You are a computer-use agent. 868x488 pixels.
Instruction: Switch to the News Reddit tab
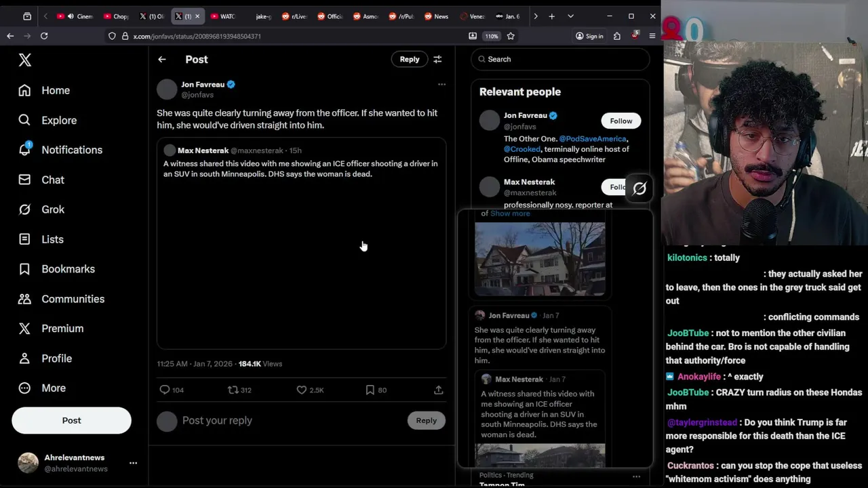click(436, 16)
